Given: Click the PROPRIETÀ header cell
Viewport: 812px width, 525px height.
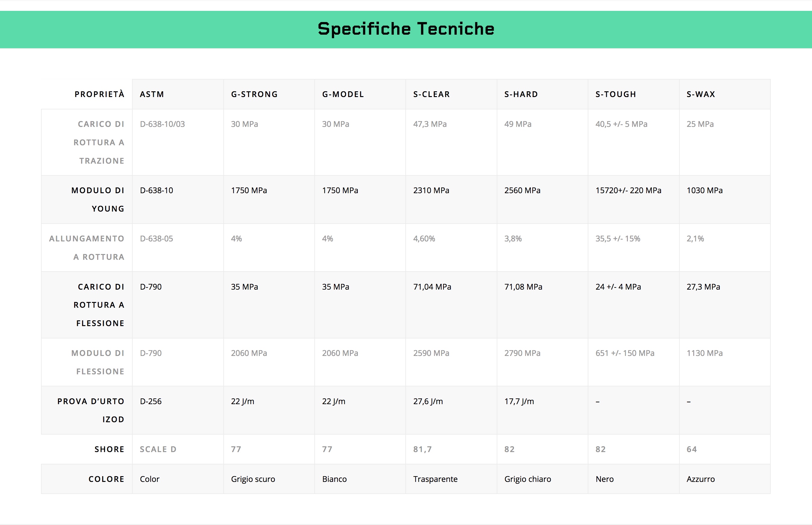Looking at the screenshot, I should point(99,94).
